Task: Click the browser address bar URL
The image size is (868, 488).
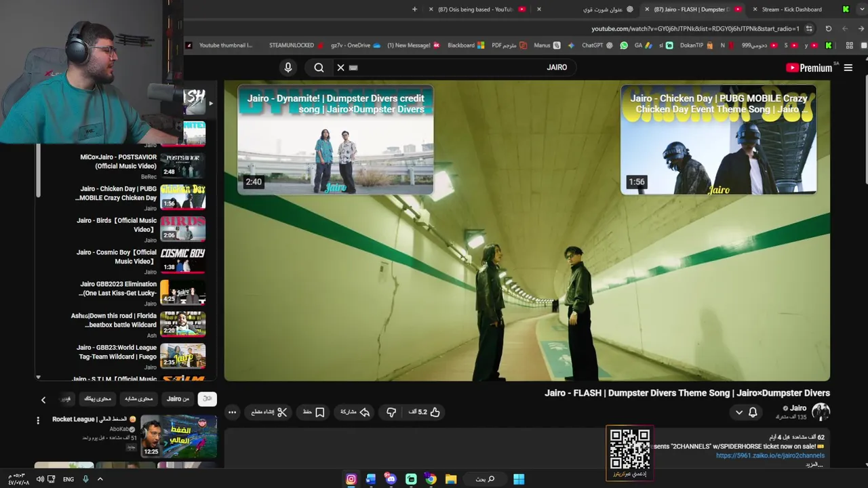Action: 695,28
